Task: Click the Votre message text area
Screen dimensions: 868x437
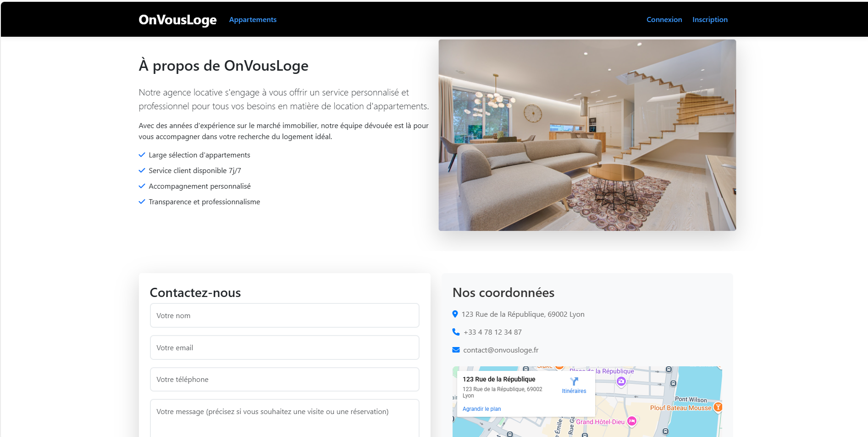Action: (284, 418)
